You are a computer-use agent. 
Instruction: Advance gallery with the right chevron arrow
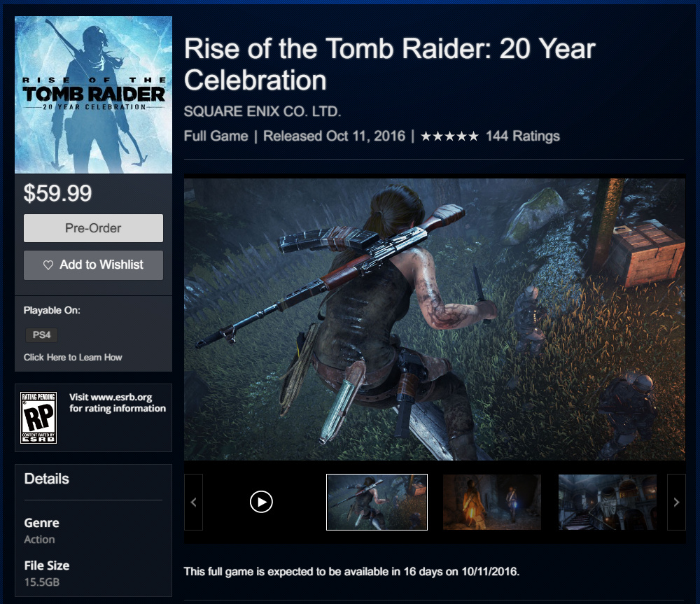point(676,503)
